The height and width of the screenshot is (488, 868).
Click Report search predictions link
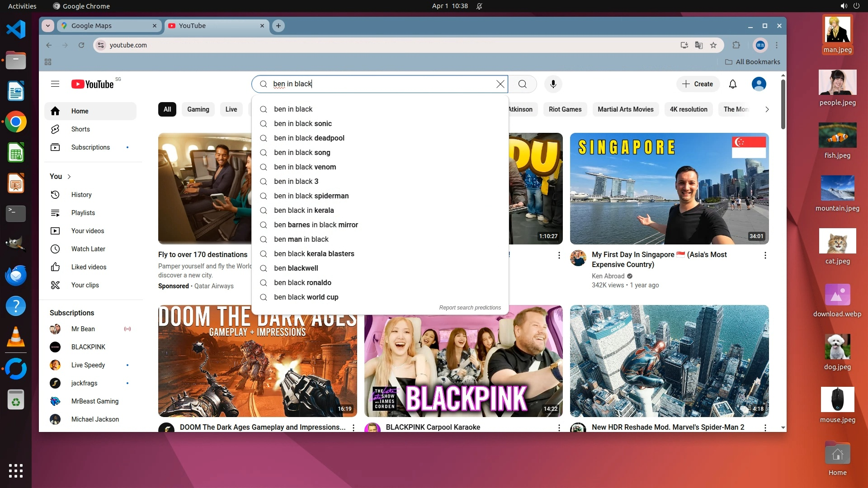470,308
